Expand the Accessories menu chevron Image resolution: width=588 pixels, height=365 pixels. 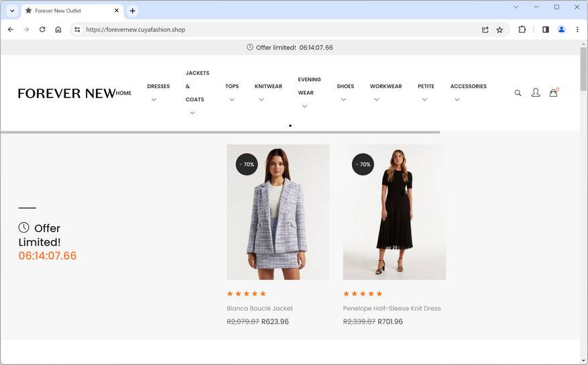coord(457,100)
